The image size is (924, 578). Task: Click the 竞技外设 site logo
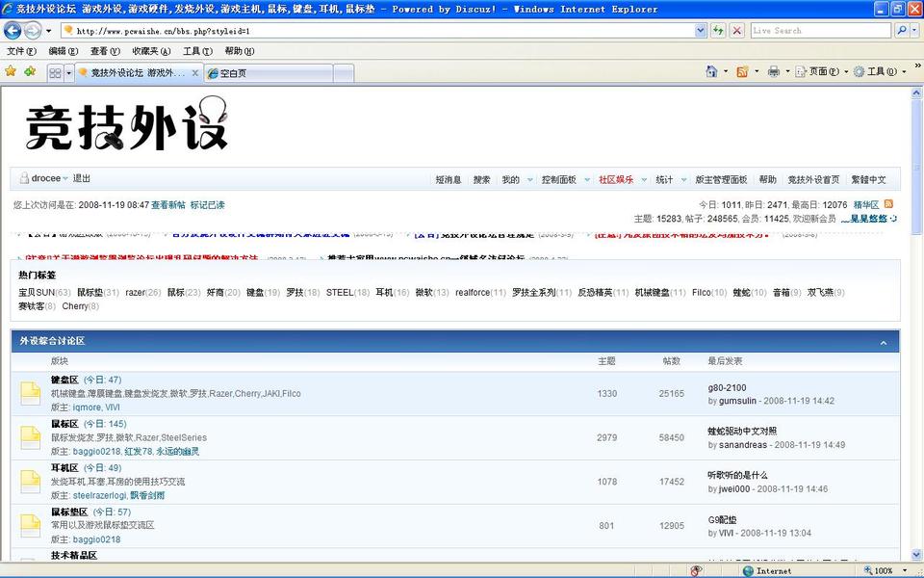point(127,125)
